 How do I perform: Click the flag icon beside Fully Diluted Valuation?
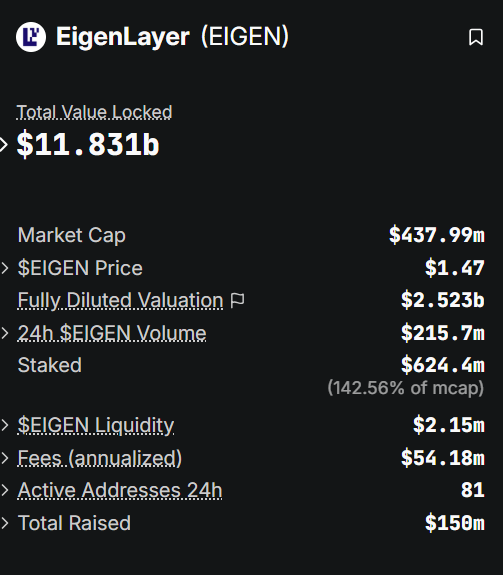pyautogui.click(x=238, y=300)
